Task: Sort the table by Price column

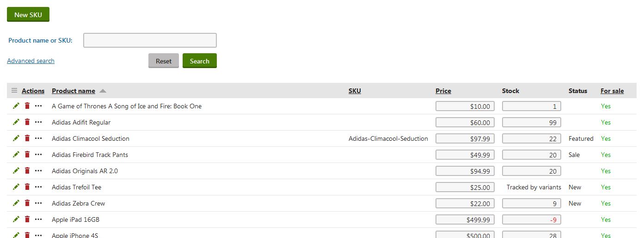Action: click(x=443, y=91)
